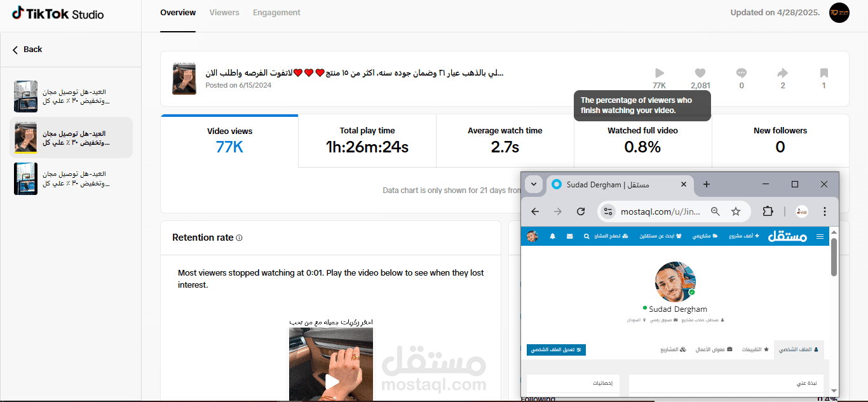
Task: Reload the mostaql page
Action: pyautogui.click(x=581, y=211)
